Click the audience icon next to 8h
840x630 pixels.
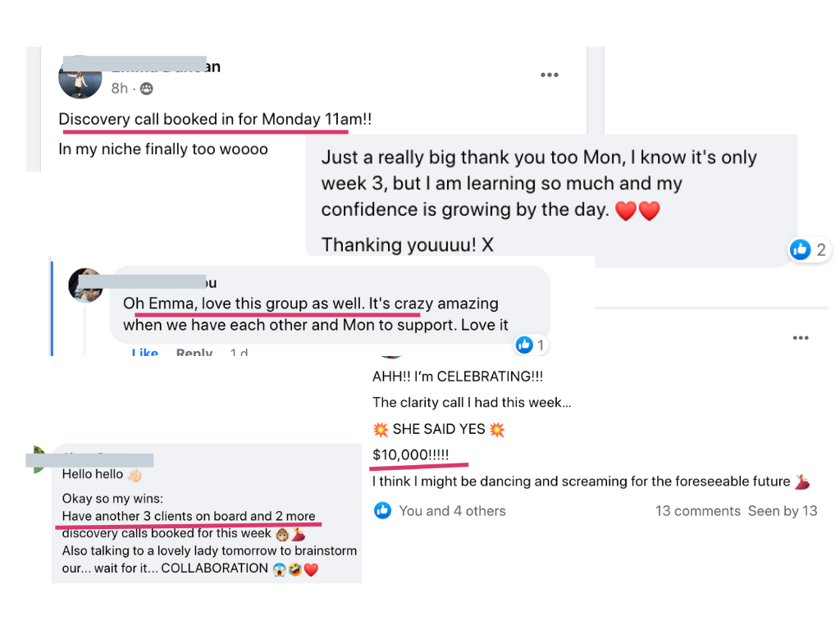click(146, 89)
